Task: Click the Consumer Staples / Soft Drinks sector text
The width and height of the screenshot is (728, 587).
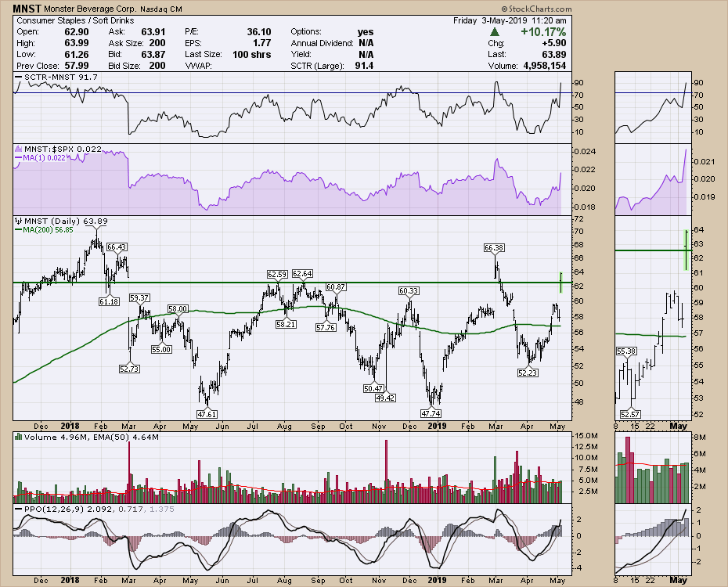Action: 75,20
